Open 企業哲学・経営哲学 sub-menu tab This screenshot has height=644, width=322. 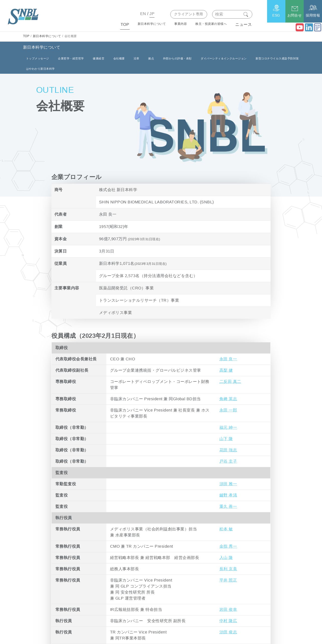click(71, 58)
